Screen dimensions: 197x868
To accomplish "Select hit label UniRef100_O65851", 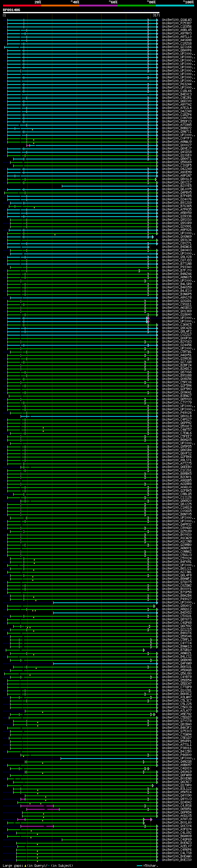I will (x=177, y=809).
